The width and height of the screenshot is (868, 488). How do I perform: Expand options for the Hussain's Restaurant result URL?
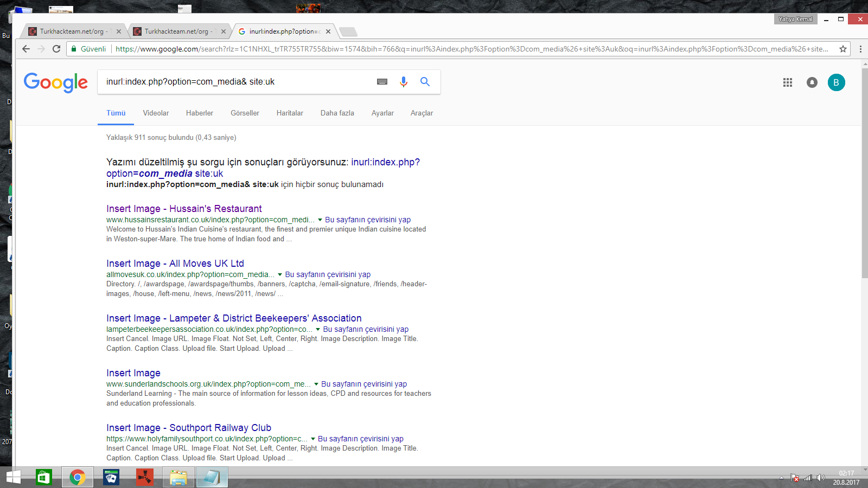point(320,220)
